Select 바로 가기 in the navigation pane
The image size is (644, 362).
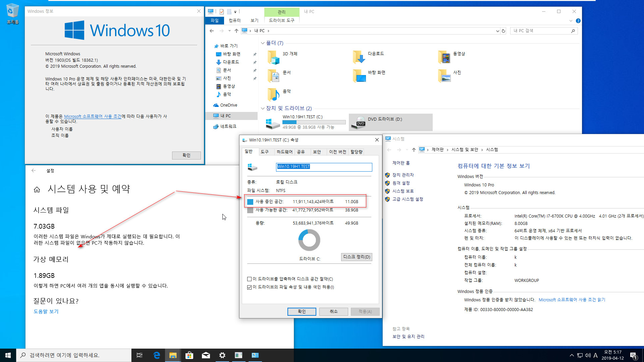pyautogui.click(x=229, y=46)
